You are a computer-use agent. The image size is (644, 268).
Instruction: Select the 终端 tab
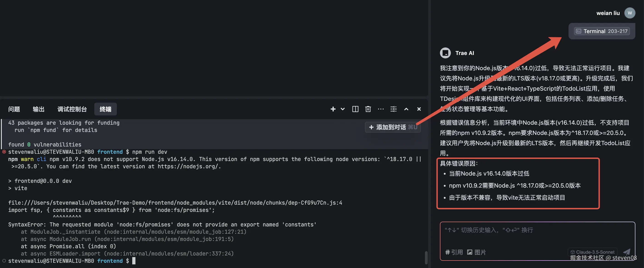(x=105, y=109)
